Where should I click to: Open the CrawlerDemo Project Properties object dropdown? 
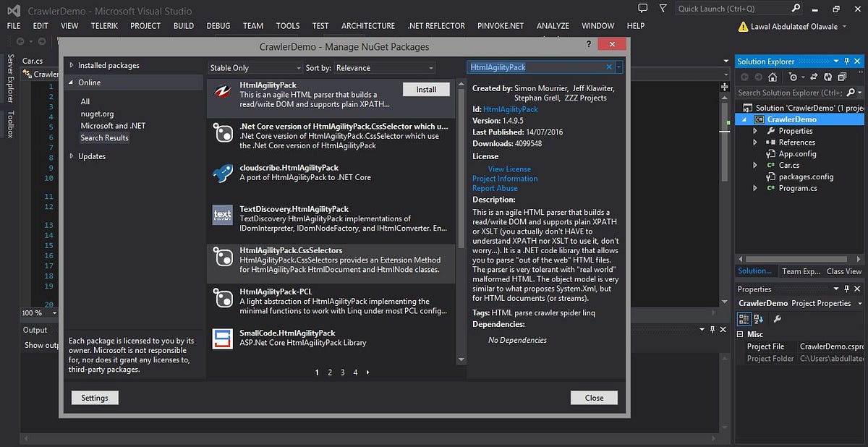click(x=859, y=304)
